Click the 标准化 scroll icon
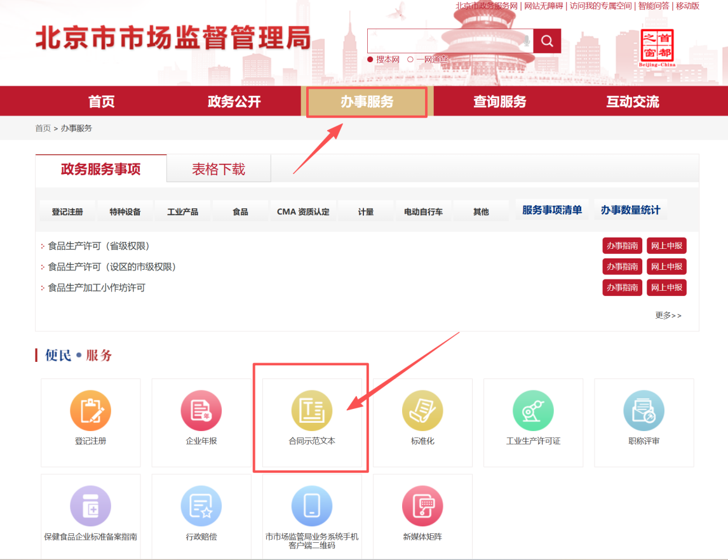The width and height of the screenshot is (728, 560). point(422,411)
